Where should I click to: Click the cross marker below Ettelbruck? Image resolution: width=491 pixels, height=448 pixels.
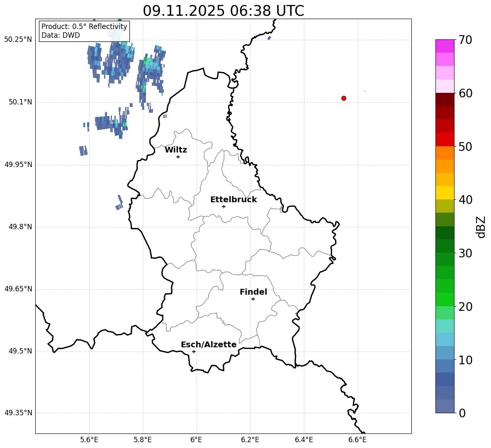[224, 206]
